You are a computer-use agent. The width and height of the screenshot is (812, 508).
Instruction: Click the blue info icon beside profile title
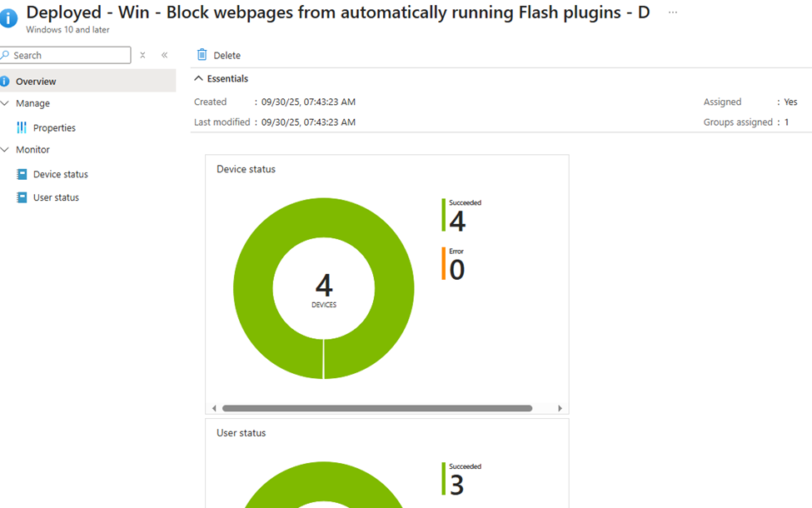tap(8, 18)
